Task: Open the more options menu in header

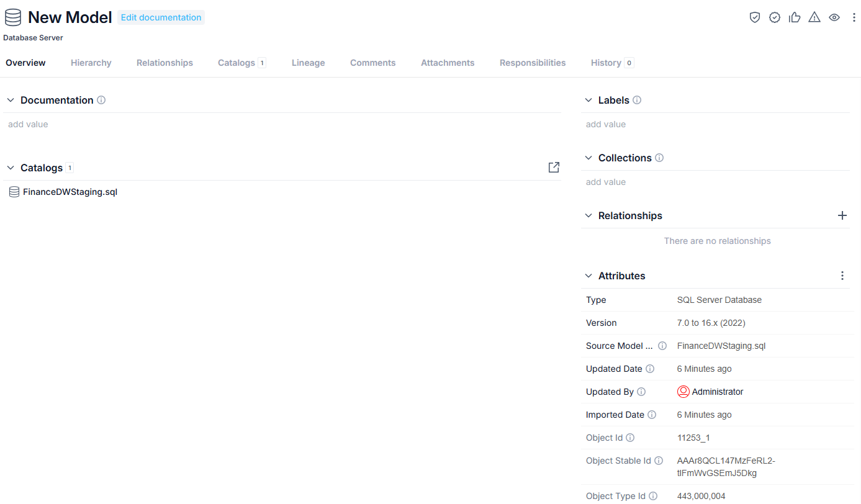Action: click(x=854, y=17)
